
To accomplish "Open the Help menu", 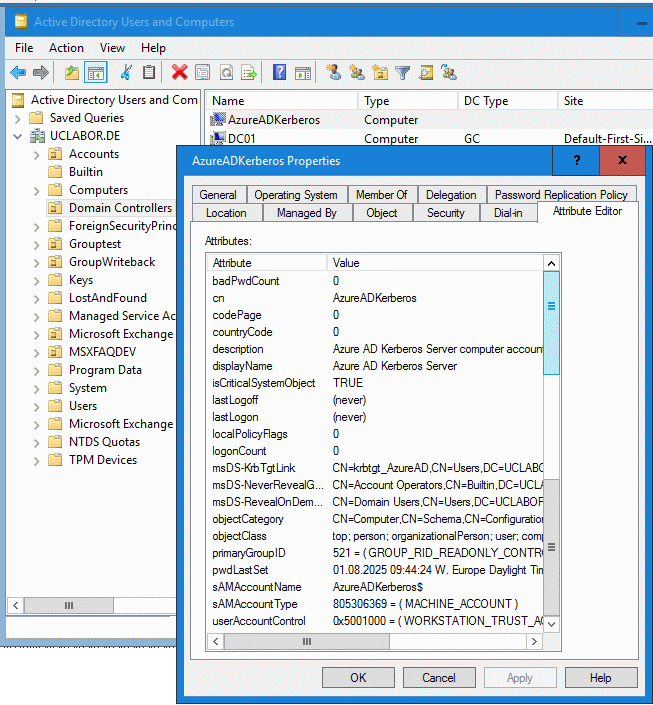I will [153, 48].
